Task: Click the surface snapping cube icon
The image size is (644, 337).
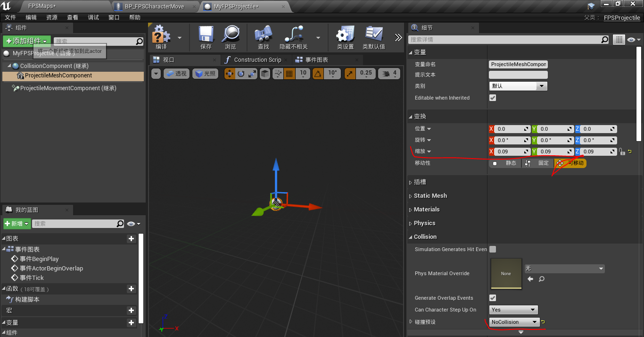Action: coord(265,73)
